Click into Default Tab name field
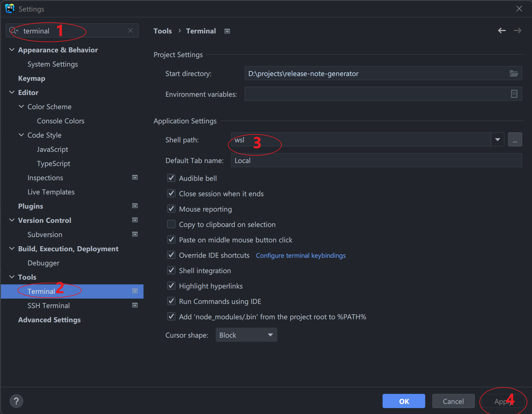Screen dimensions: 532x414 click(376, 160)
